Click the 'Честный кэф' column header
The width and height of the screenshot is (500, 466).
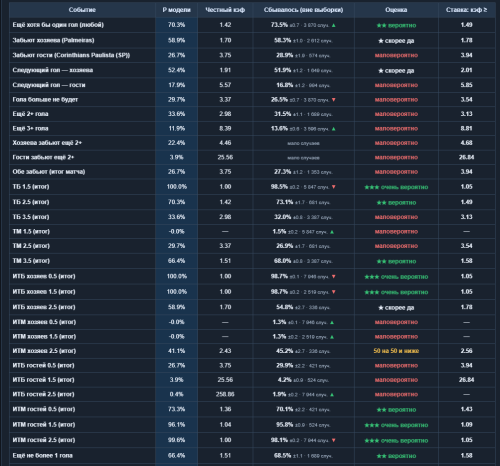(x=225, y=10)
